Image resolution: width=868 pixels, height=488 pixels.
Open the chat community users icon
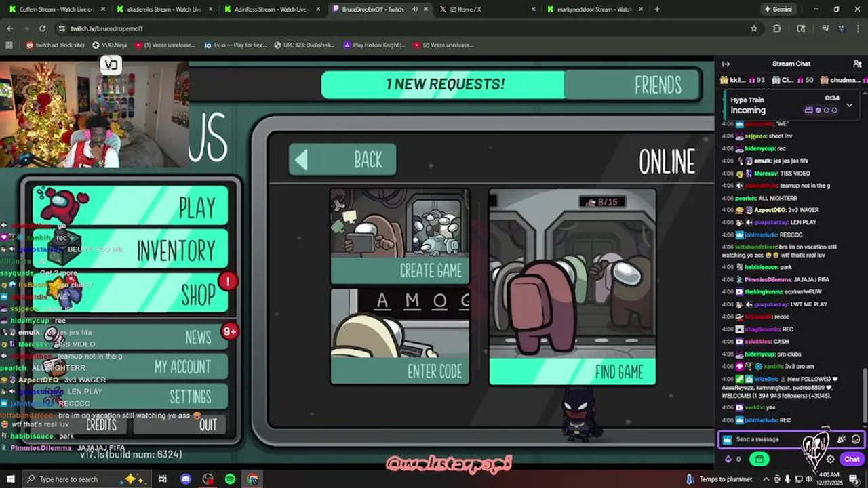tap(858, 64)
